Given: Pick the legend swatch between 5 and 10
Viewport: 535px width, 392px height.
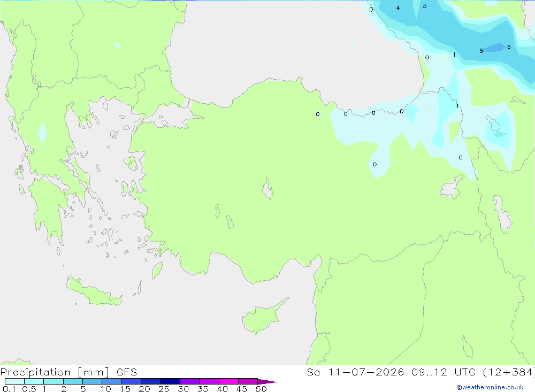Looking at the screenshot, I should click(x=93, y=381).
